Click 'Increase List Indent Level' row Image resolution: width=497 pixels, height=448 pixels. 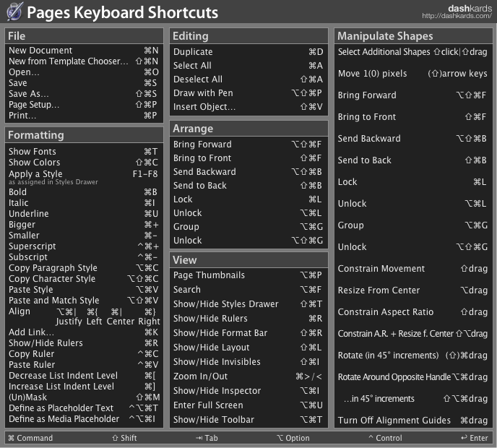[84, 387]
